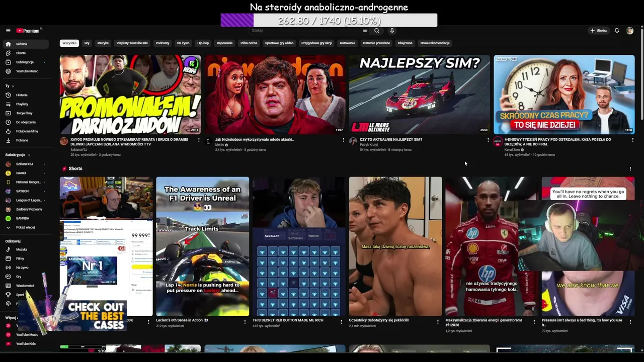
Task: Select the Gry filter chip
Action: point(87,43)
